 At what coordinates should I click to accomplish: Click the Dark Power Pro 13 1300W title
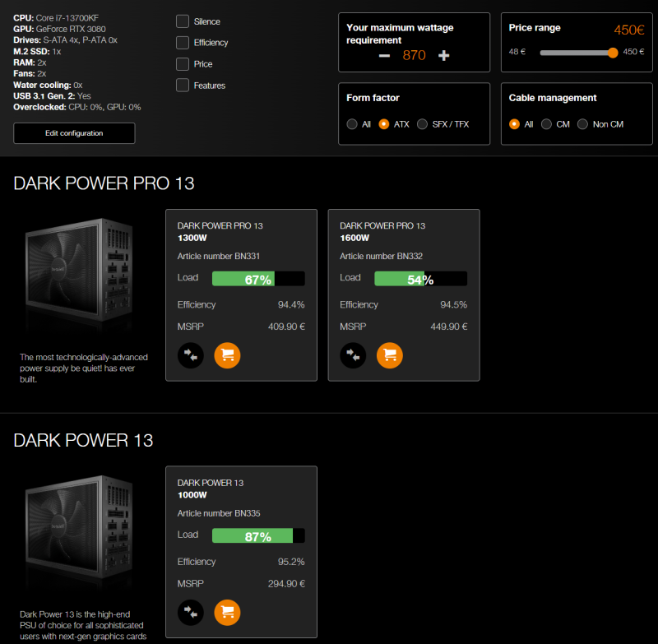tap(220, 232)
